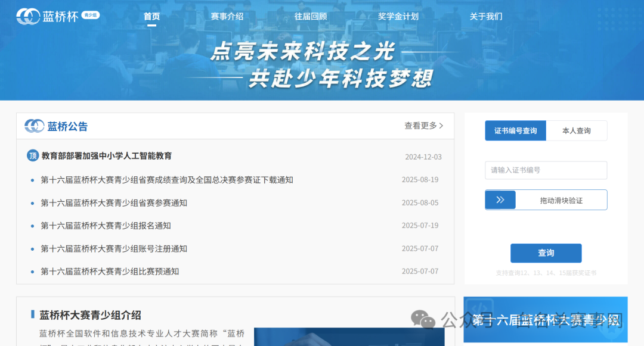The width and height of the screenshot is (644, 346).
Task: Click the 点亮未来科技之光 banner slogan
Action: [x=303, y=51]
